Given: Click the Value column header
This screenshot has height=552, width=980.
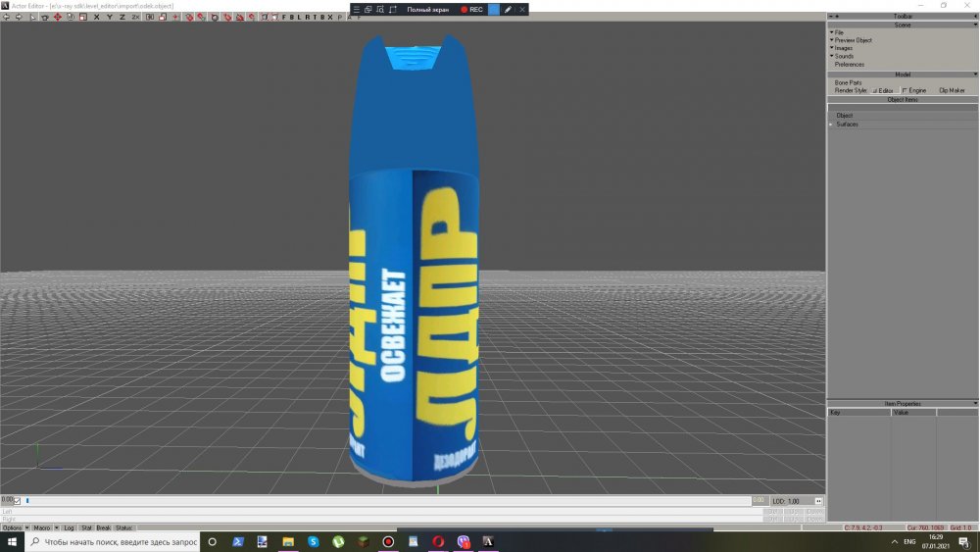Looking at the screenshot, I should [x=913, y=413].
